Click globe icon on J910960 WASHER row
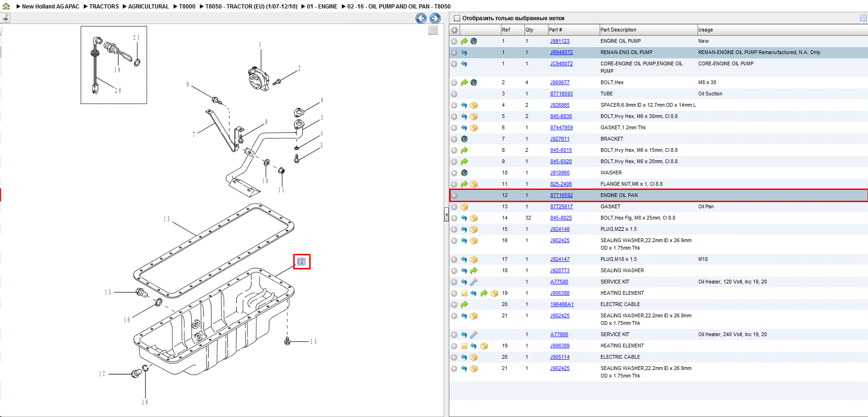The width and height of the screenshot is (868, 417). coord(464,173)
